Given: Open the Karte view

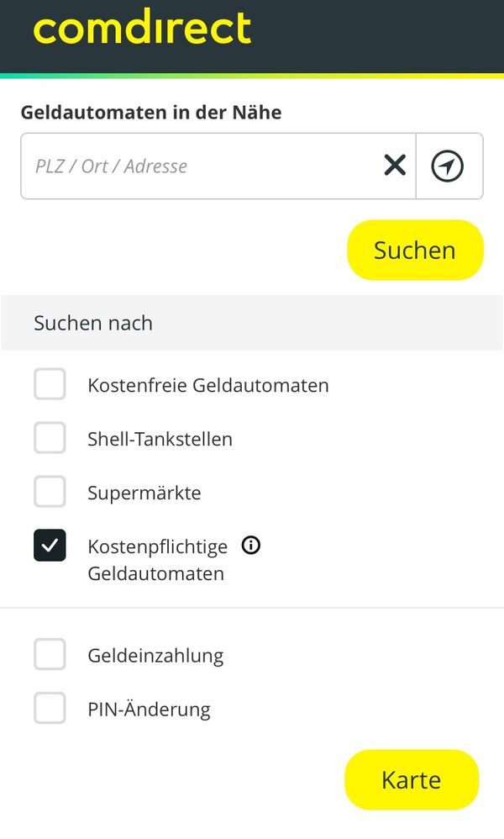Looking at the screenshot, I should point(411,779).
